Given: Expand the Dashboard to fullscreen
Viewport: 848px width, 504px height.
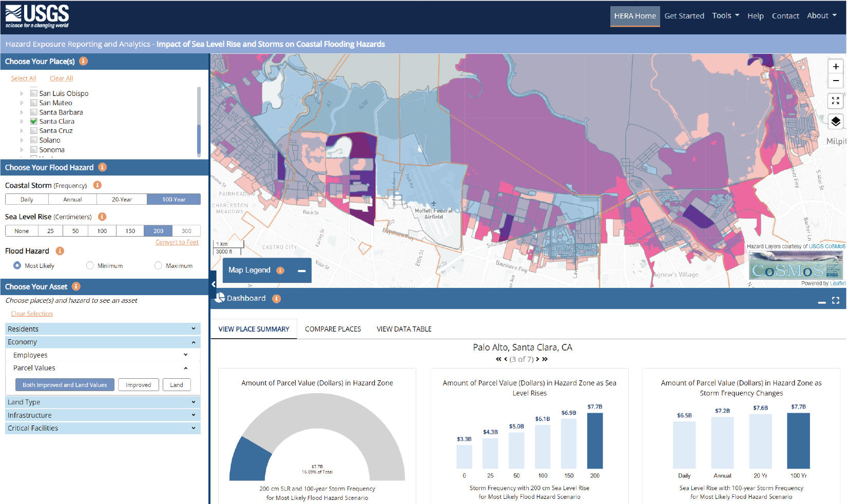Looking at the screenshot, I should click(x=835, y=301).
